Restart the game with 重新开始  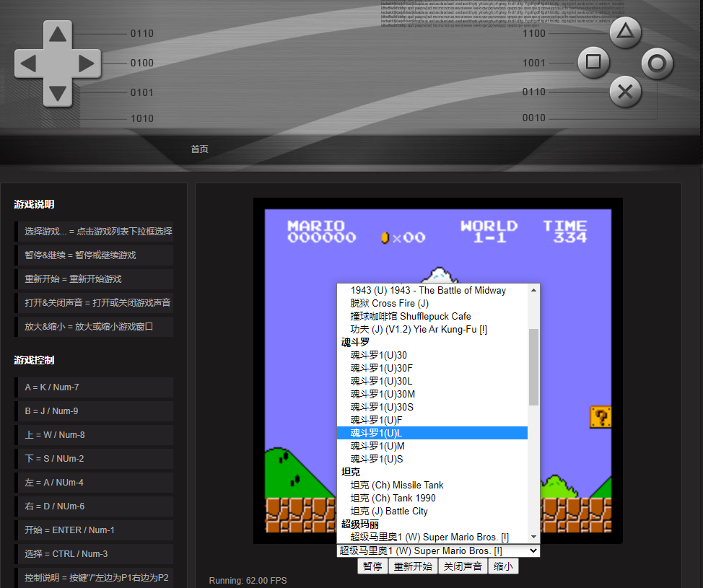tap(413, 566)
